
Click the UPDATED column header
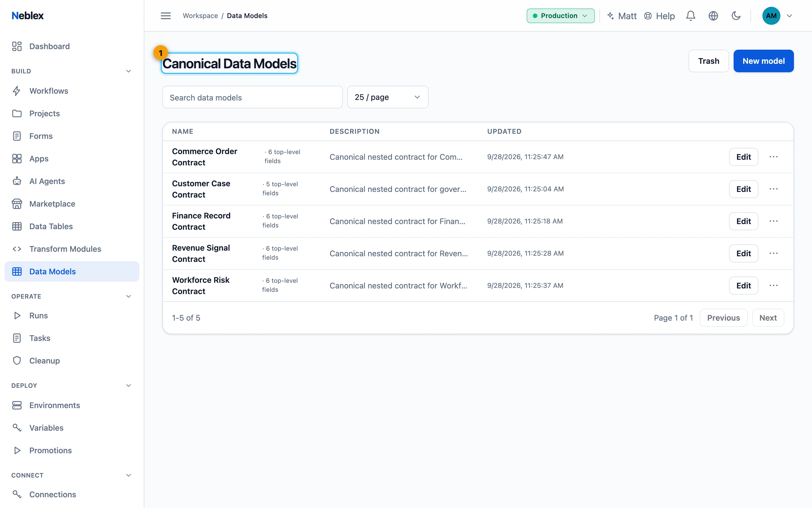click(504, 131)
